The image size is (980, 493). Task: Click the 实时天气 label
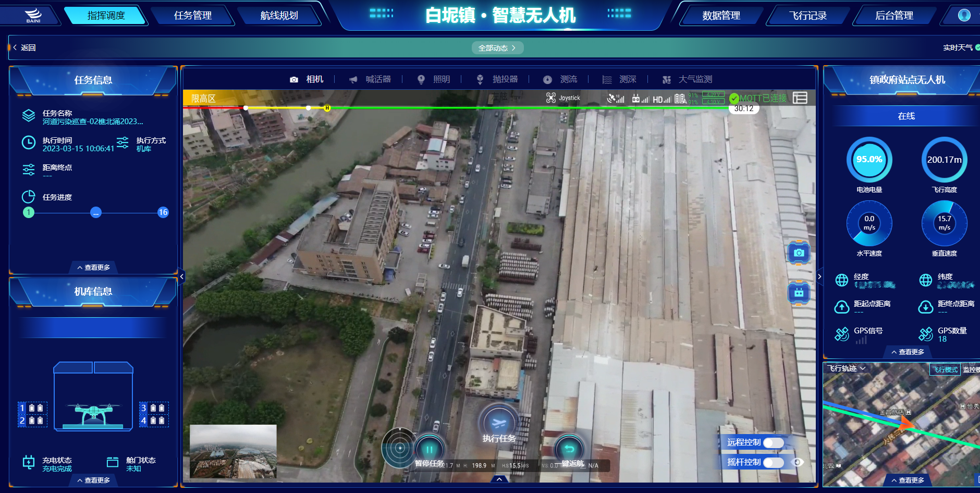958,47
